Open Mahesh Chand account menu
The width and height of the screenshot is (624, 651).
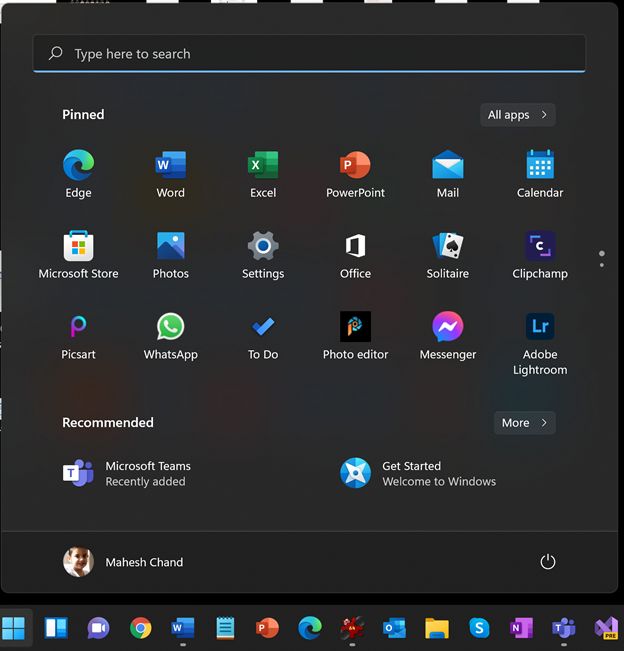click(123, 562)
